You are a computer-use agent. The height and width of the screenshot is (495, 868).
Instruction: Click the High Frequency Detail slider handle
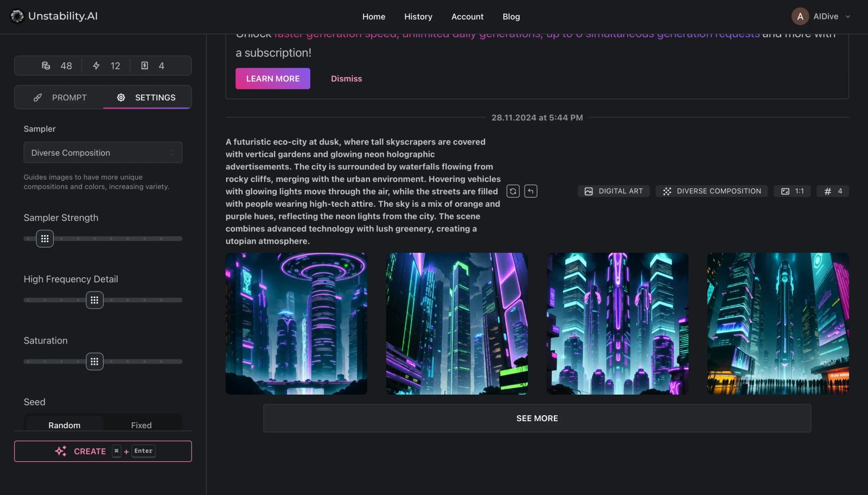point(94,300)
